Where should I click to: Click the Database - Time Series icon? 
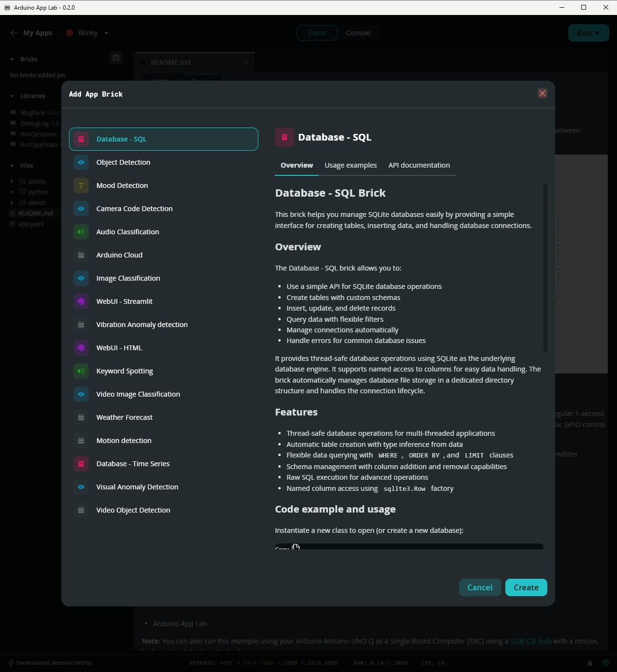[81, 464]
